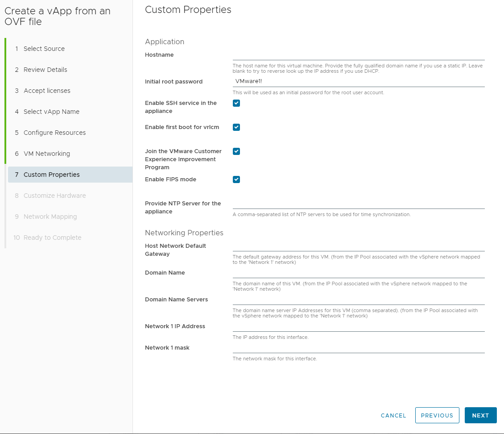
Task: Click the Domain Name Servers field
Action: coord(357,301)
